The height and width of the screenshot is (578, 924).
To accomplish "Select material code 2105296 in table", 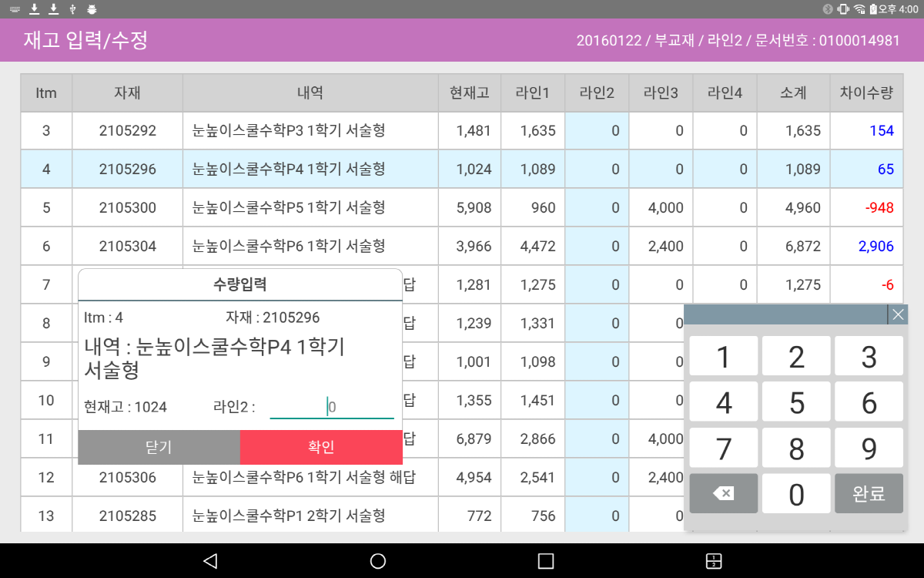I will pos(128,170).
